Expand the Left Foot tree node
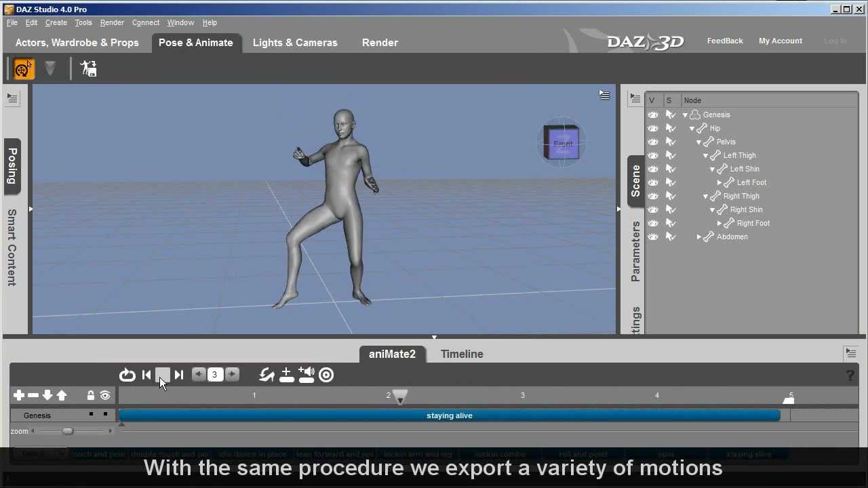This screenshot has width=868, height=488. click(x=719, y=182)
